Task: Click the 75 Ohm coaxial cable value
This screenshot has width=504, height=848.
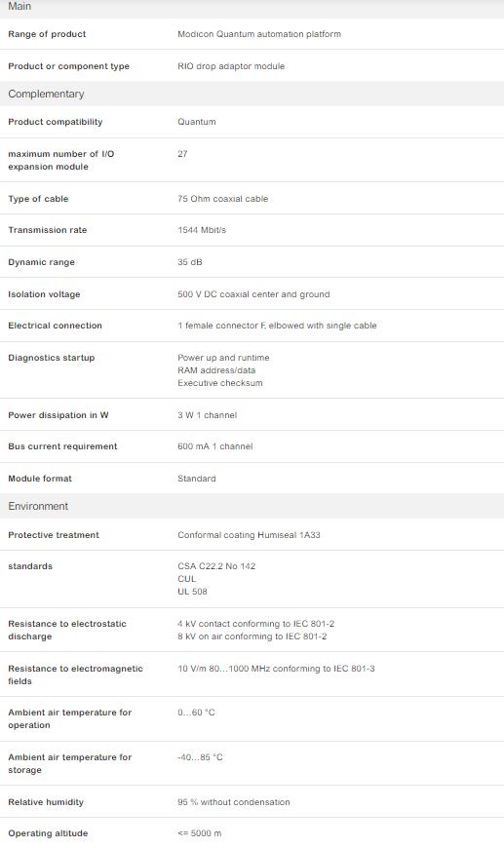Action: coord(223,199)
